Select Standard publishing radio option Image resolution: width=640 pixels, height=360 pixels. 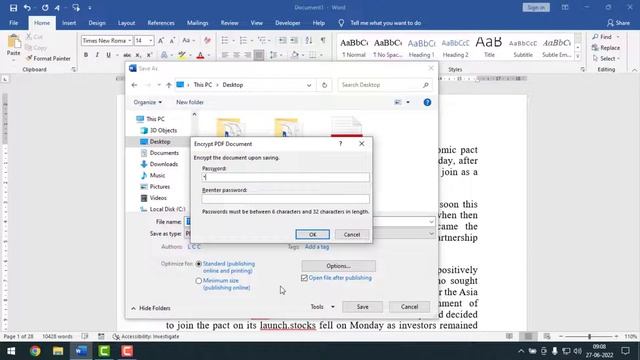(x=198, y=264)
